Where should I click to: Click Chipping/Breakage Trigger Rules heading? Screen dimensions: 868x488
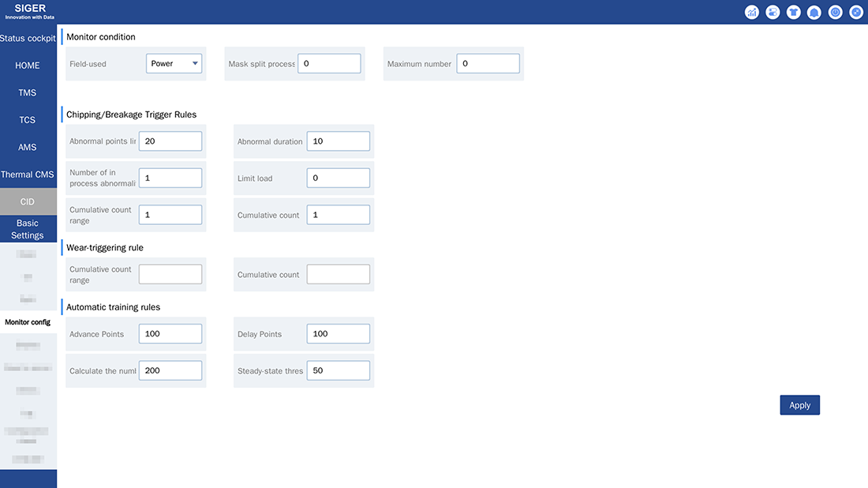click(131, 114)
